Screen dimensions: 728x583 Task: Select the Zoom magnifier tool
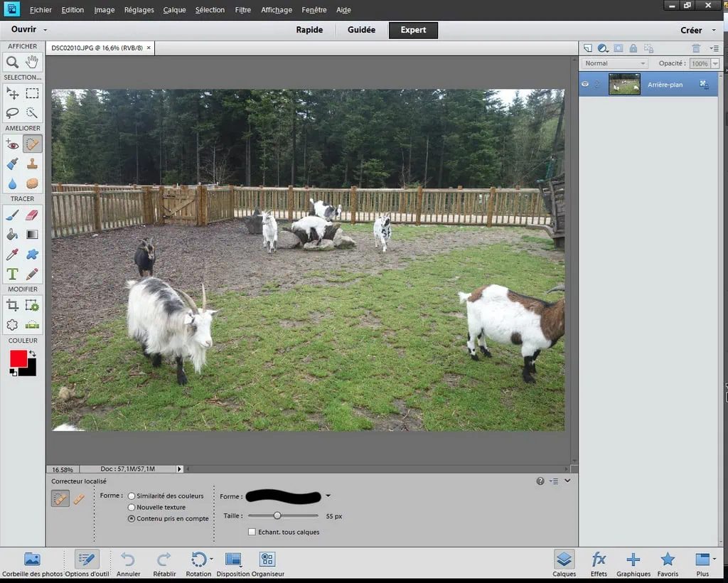pos(13,63)
